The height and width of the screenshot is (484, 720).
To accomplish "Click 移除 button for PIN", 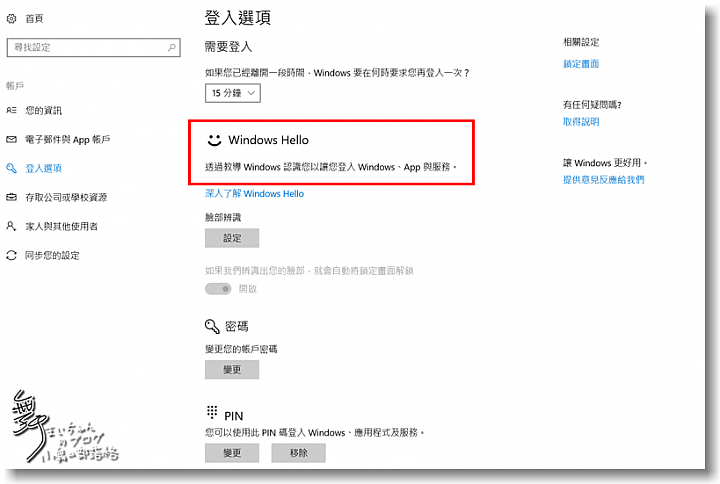I will point(298,453).
